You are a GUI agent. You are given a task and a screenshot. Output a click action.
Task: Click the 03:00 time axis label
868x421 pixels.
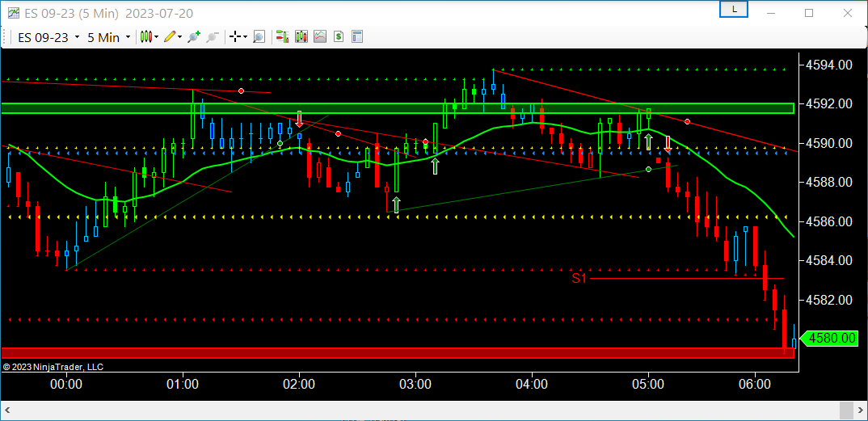pos(415,383)
